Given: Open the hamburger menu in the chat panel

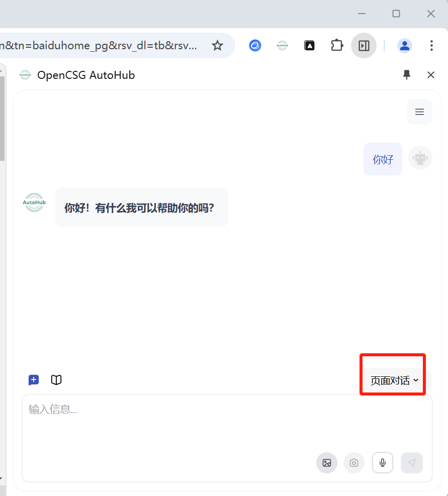Looking at the screenshot, I should 419,112.
